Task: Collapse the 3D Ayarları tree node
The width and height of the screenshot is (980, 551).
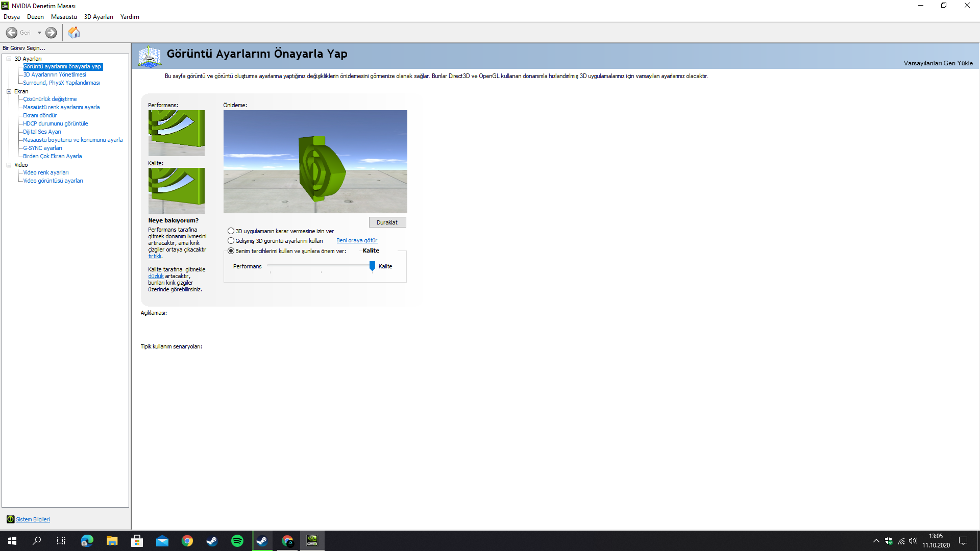Action: pos(9,59)
